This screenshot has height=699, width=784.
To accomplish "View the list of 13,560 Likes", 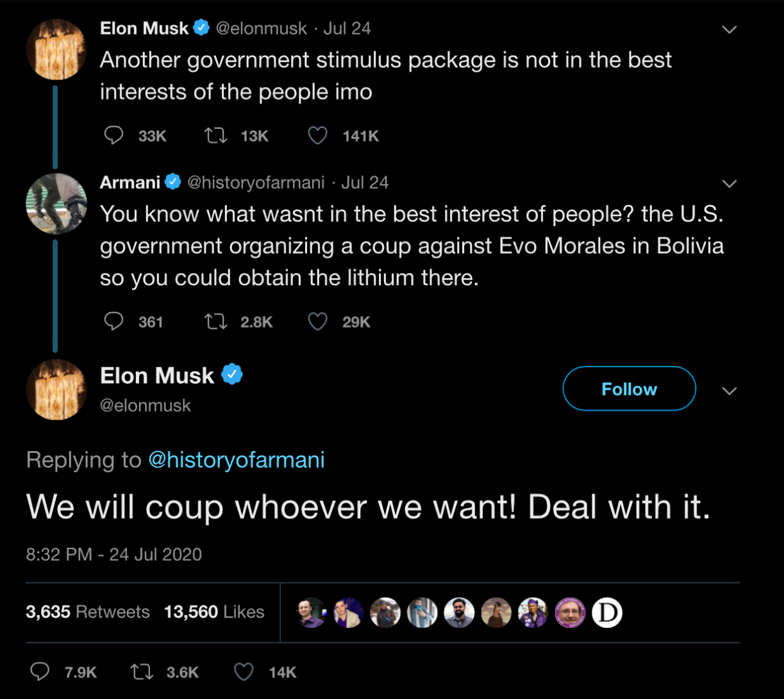I will [x=214, y=612].
